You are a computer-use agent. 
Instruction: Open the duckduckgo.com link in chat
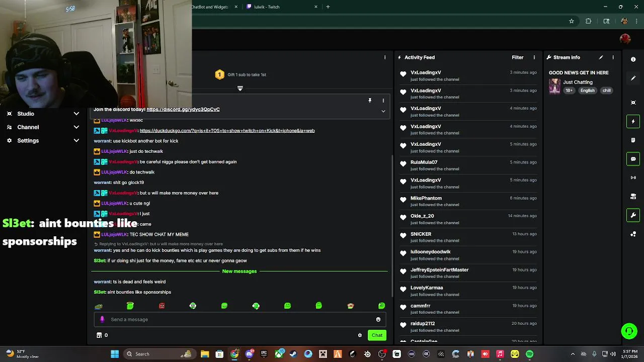tap(227, 131)
